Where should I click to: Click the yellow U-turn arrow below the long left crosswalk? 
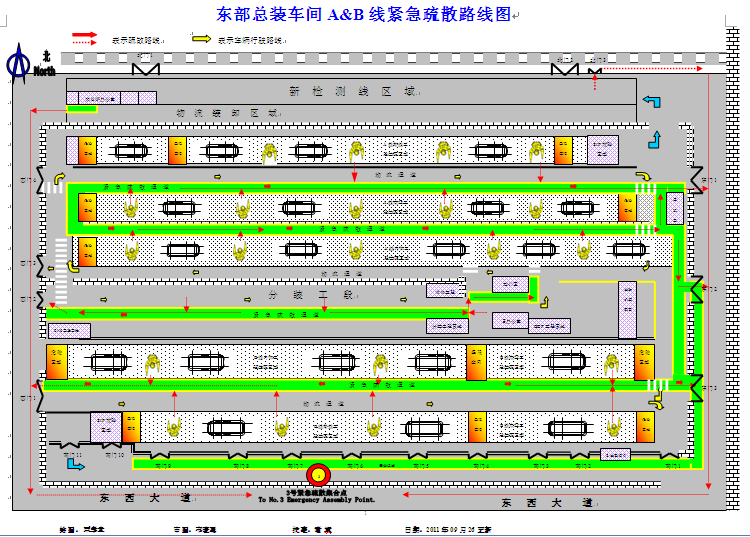click(73, 266)
